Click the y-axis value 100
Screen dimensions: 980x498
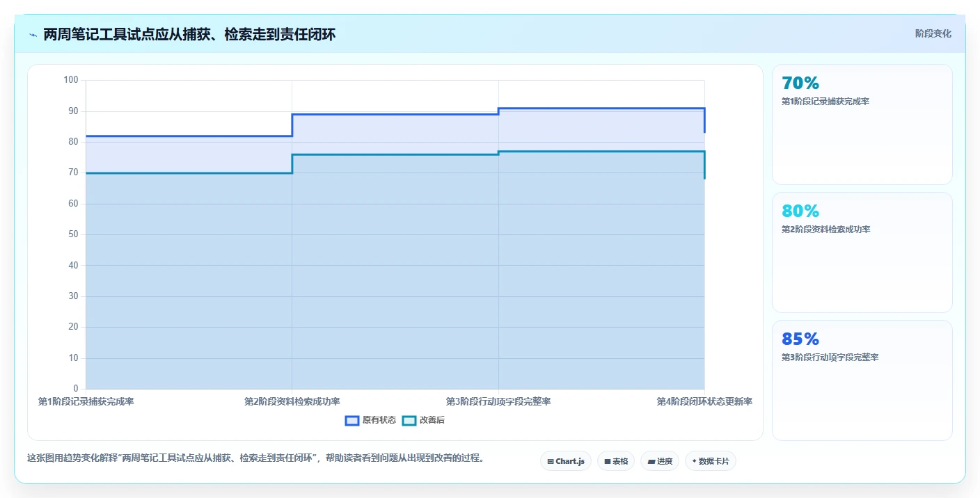71,80
